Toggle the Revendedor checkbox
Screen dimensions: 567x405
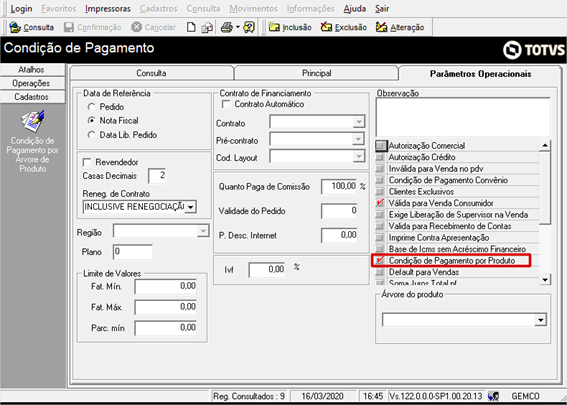pyautogui.click(x=87, y=162)
